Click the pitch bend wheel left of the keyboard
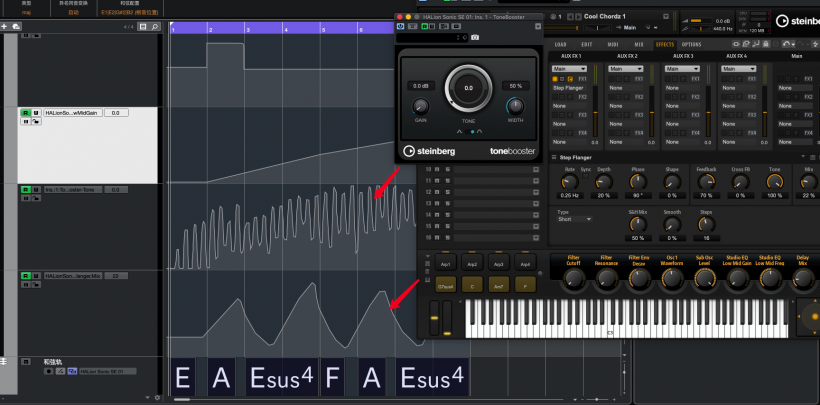 (434, 318)
